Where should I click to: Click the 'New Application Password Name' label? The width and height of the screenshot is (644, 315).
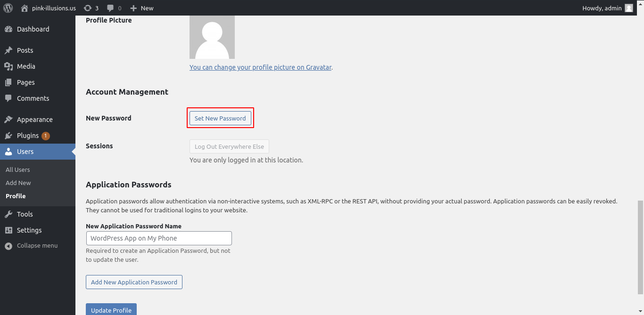[x=133, y=226]
